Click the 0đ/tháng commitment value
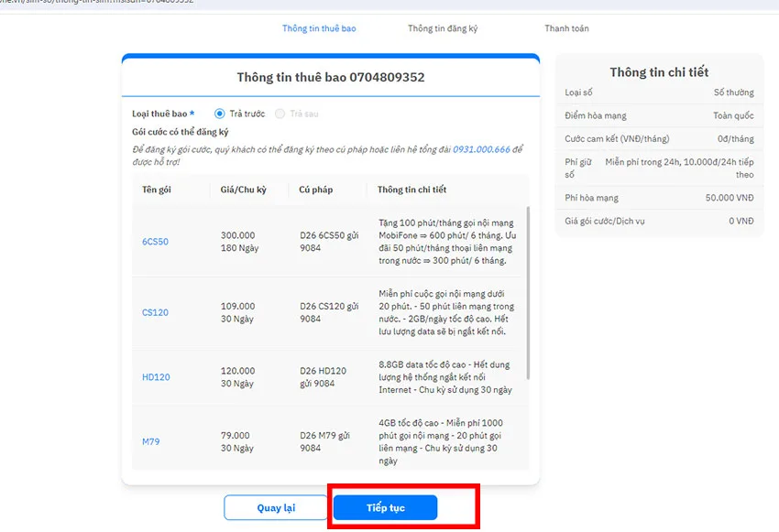This screenshot has width=779, height=532. 735,139
